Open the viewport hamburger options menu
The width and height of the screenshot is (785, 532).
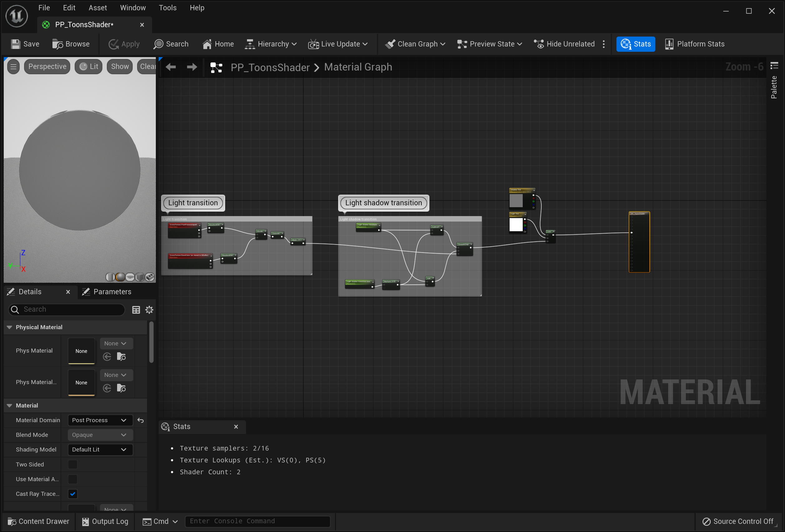[13, 66]
